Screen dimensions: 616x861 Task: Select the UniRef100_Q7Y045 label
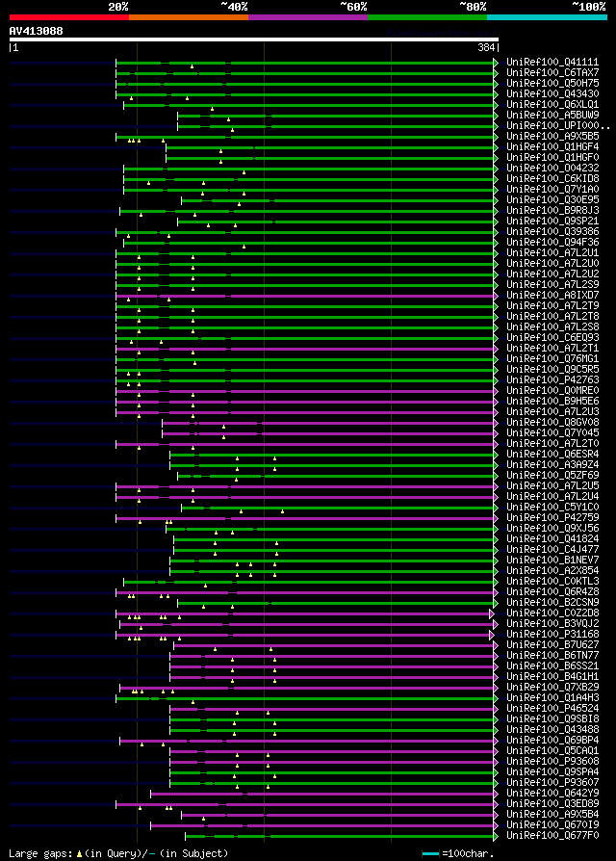click(552, 433)
